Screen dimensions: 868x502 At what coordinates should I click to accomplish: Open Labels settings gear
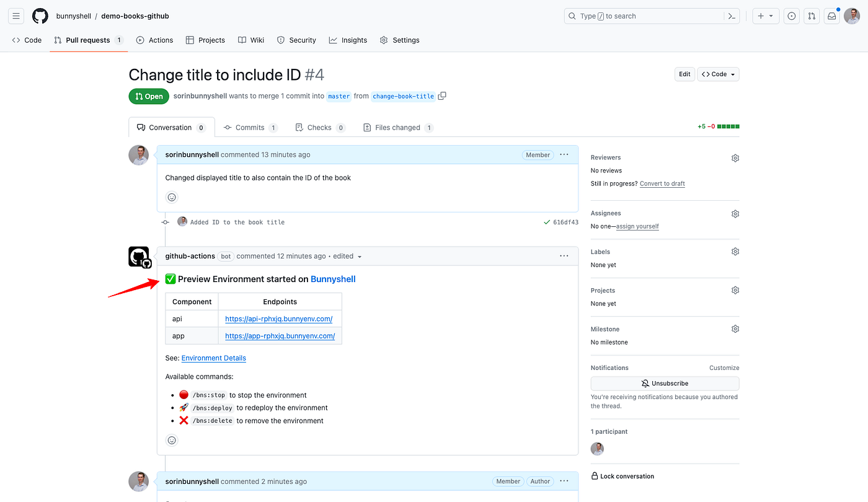[x=735, y=252]
